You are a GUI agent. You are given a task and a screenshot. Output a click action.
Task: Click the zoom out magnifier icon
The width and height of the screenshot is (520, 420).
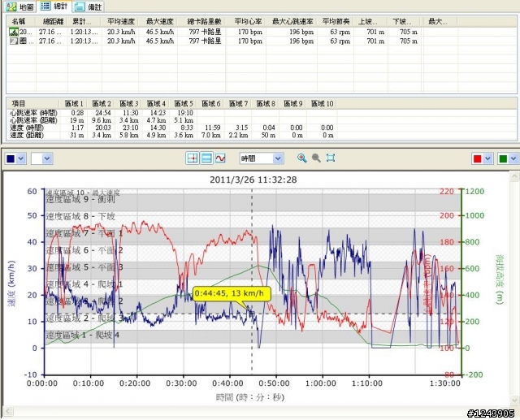pos(316,158)
